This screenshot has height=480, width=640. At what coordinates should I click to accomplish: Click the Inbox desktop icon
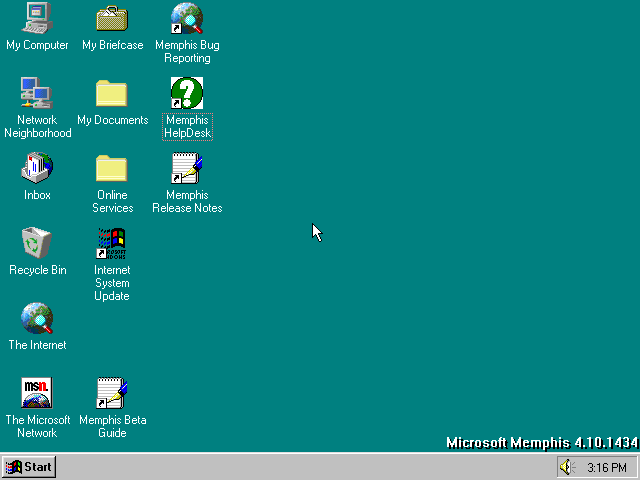pos(37,168)
